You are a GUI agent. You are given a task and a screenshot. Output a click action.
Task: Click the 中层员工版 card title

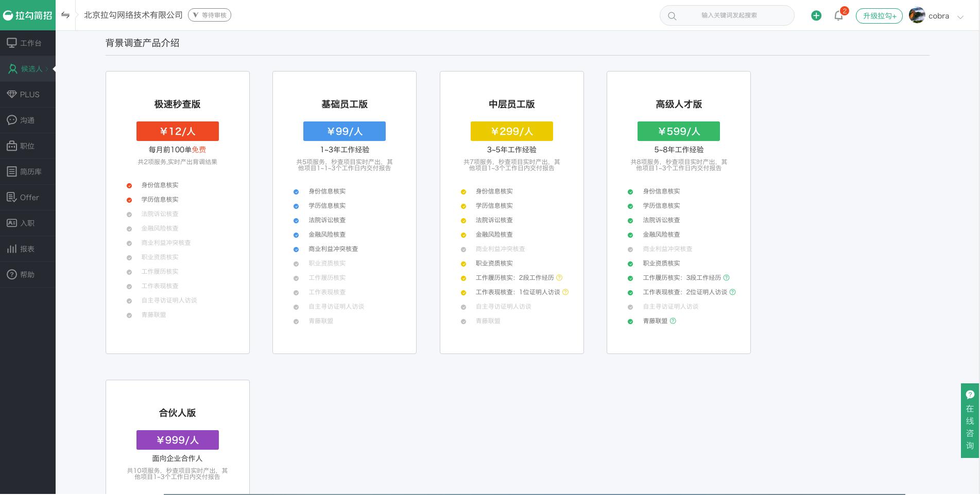(x=512, y=104)
